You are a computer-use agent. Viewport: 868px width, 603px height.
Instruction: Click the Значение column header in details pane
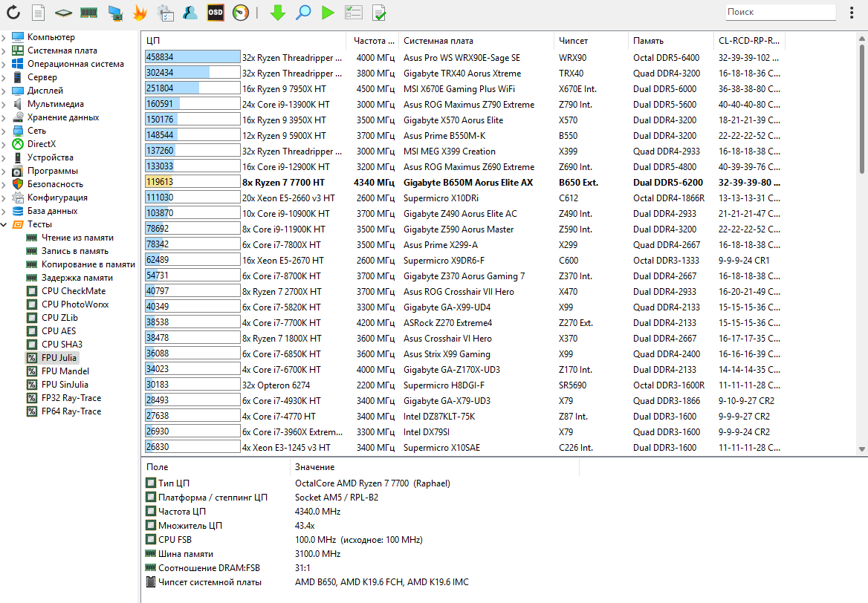435,467
